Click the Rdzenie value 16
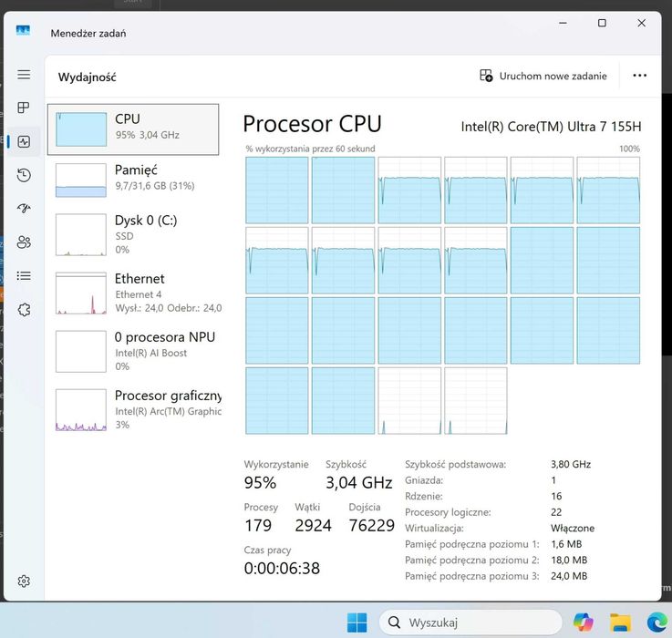 (x=556, y=496)
